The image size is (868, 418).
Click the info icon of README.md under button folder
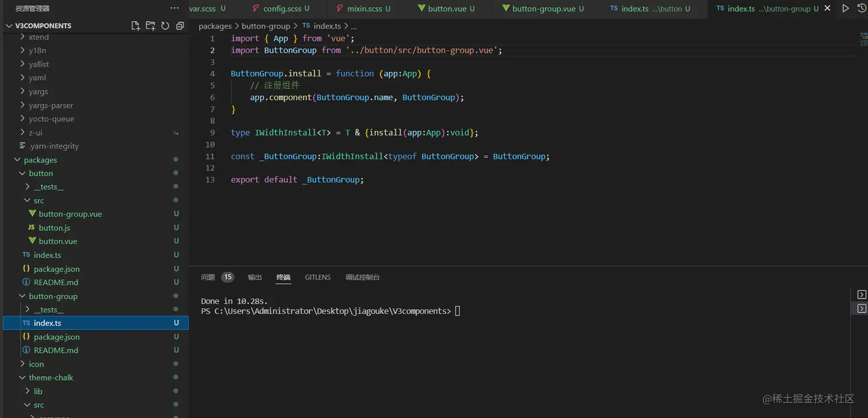pos(26,282)
